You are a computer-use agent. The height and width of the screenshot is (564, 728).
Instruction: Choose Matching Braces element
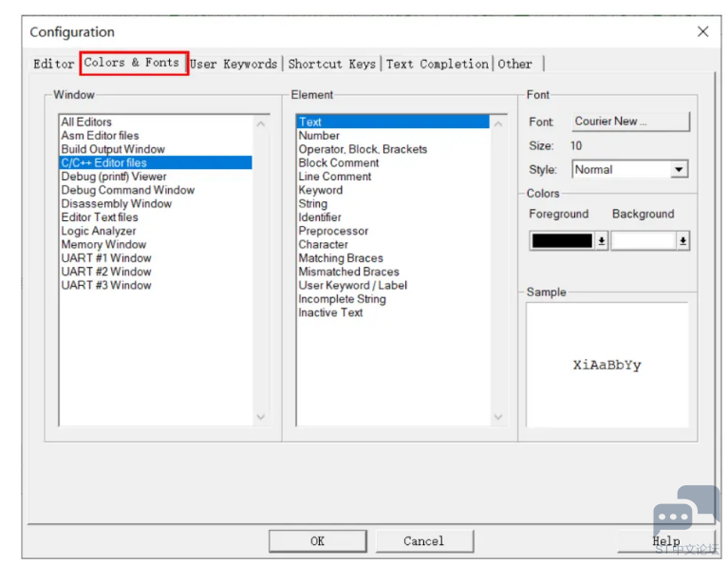[x=393, y=258]
